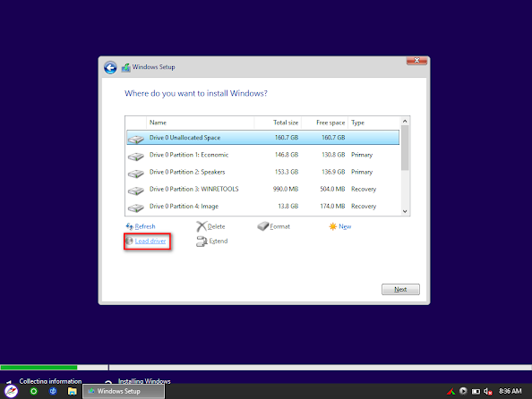Click the Next button
This screenshot has width=532, height=399.
point(400,289)
